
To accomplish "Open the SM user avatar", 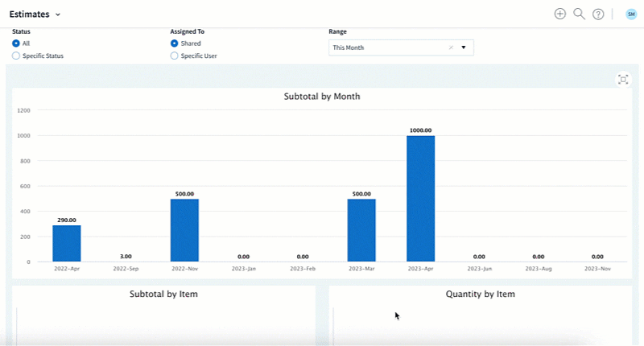I will (x=631, y=14).
